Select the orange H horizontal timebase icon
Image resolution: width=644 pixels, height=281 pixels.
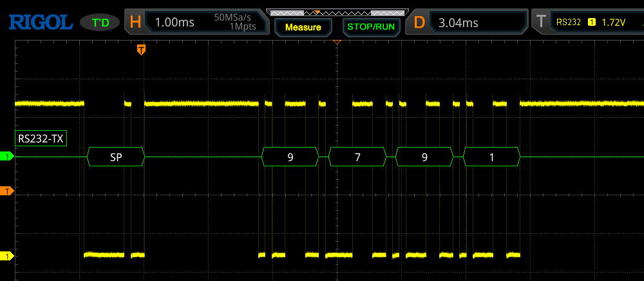tap(135, 22)
